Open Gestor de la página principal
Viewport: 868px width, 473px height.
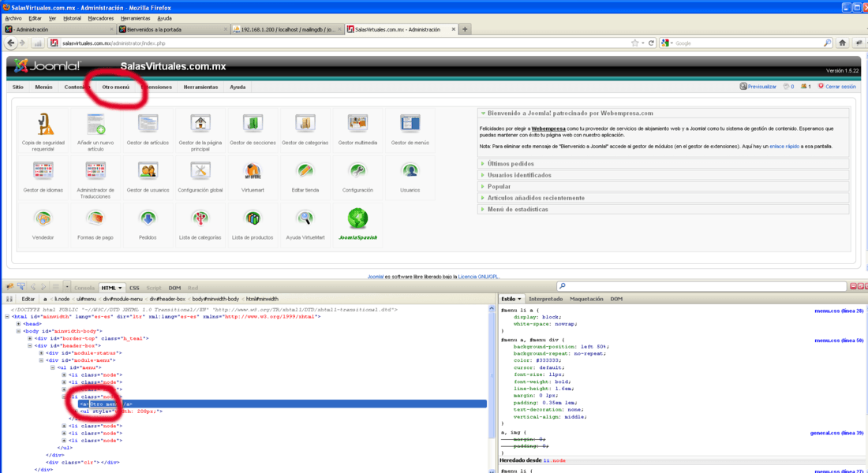click(x=200, y=123)
